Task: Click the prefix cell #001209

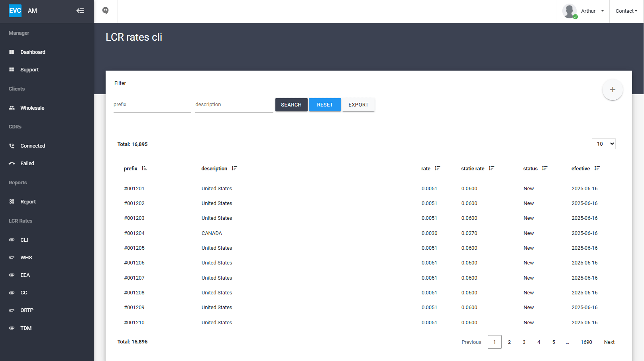Action: point(134,308)
